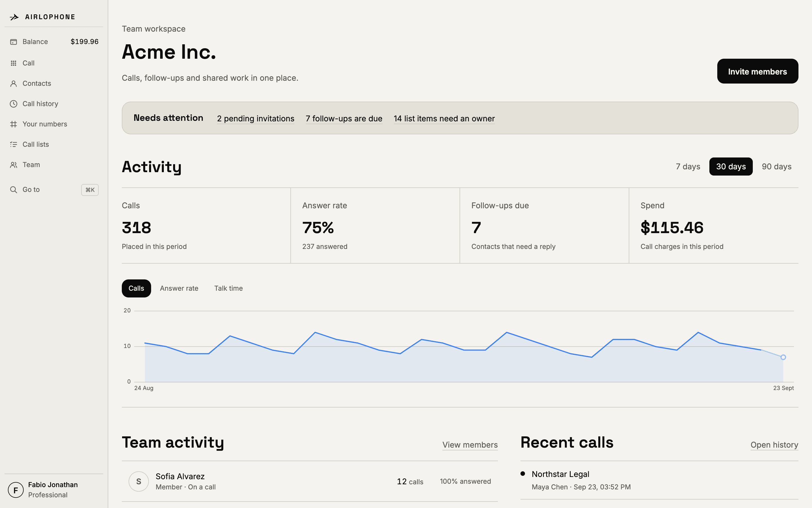This screenshot has width=812, height=508.
Task: Click the Go to search magnifier icon
Action: 14,190
